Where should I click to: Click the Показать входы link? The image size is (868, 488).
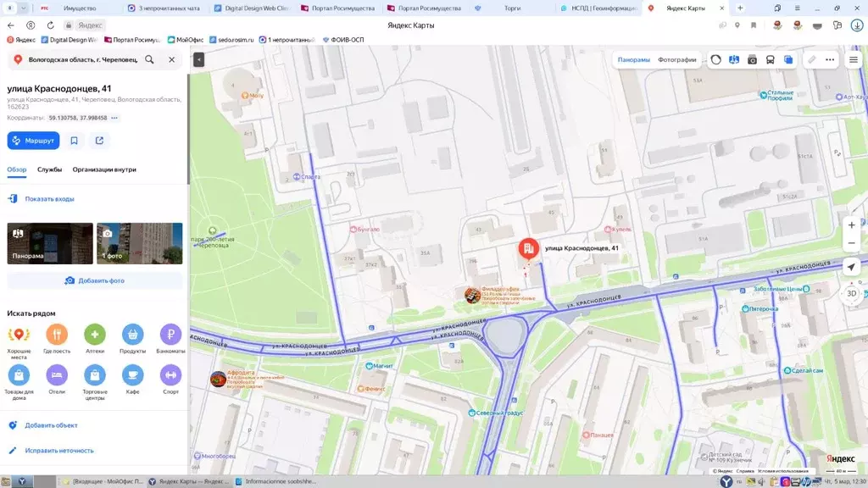(49, 199)
